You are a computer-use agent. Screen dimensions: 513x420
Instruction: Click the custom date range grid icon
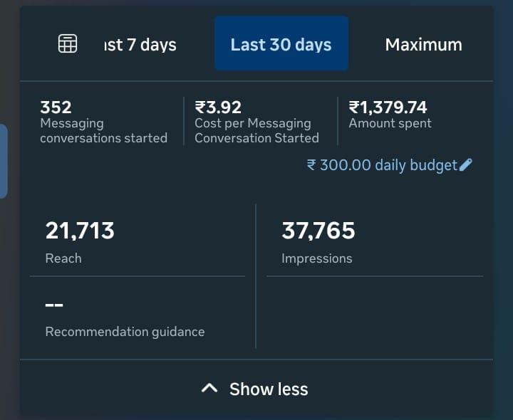(68, 43)
